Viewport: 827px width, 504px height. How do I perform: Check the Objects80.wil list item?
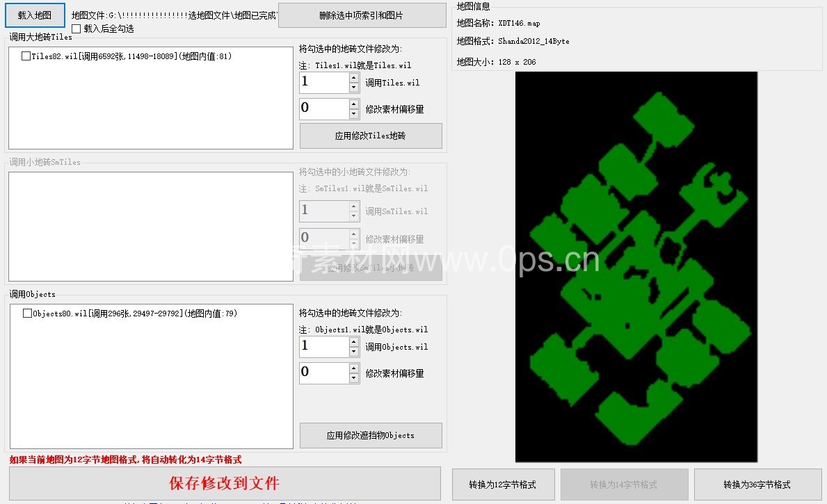(27, 314)
